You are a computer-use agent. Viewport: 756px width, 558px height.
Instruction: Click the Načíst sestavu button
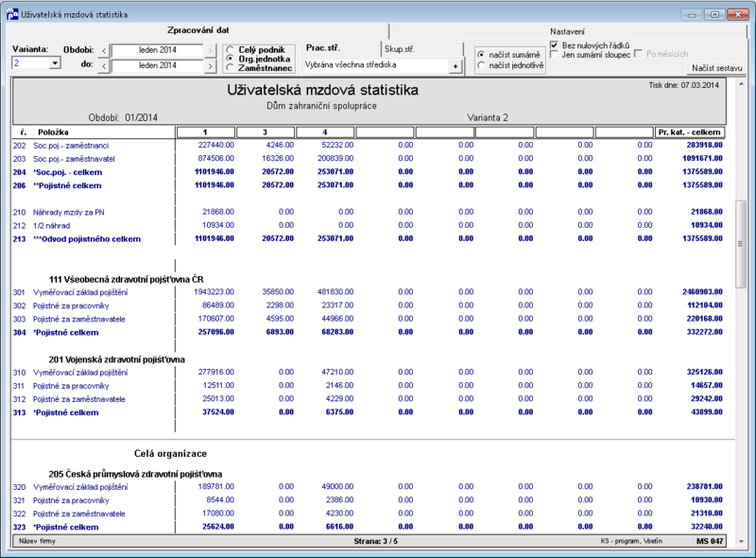pyautogui.click(x=716, y=68)
